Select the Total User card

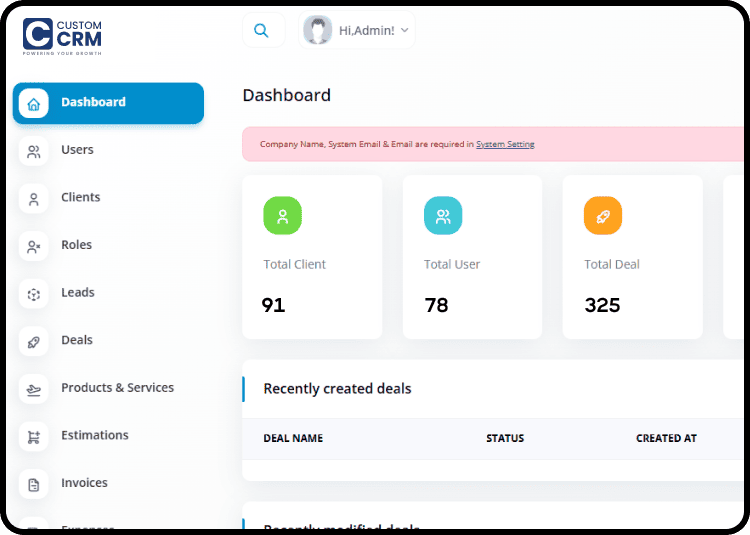coord(472,257)
